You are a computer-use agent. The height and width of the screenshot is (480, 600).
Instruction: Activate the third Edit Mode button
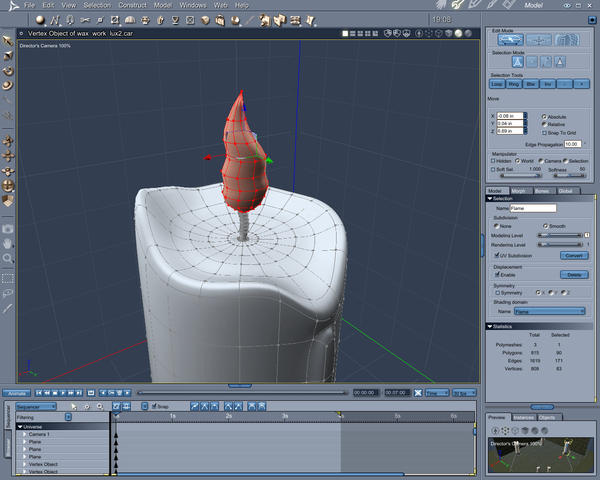tap(567, 39)
